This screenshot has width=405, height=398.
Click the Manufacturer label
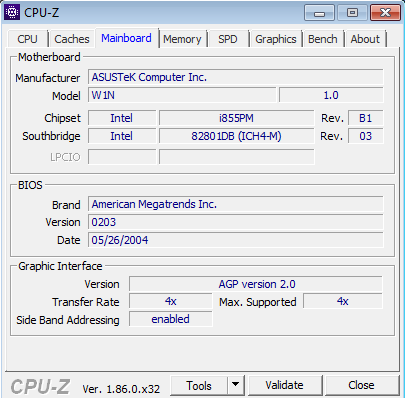pos(48,78)
